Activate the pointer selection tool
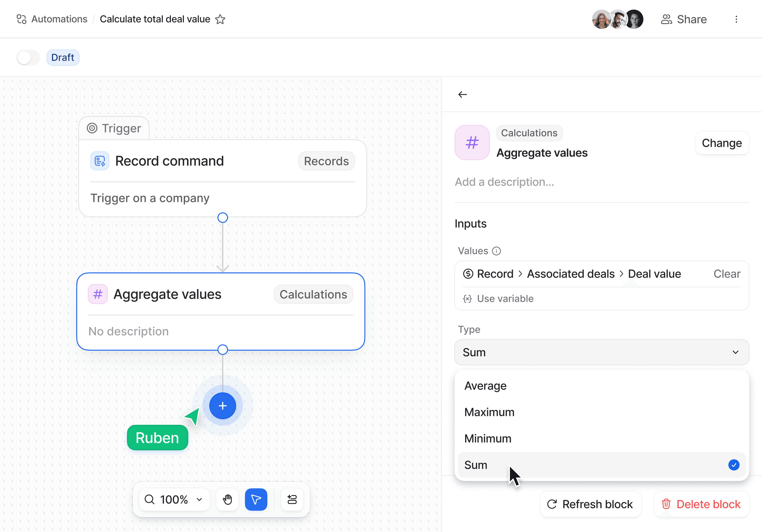 [x=256, y=499]
